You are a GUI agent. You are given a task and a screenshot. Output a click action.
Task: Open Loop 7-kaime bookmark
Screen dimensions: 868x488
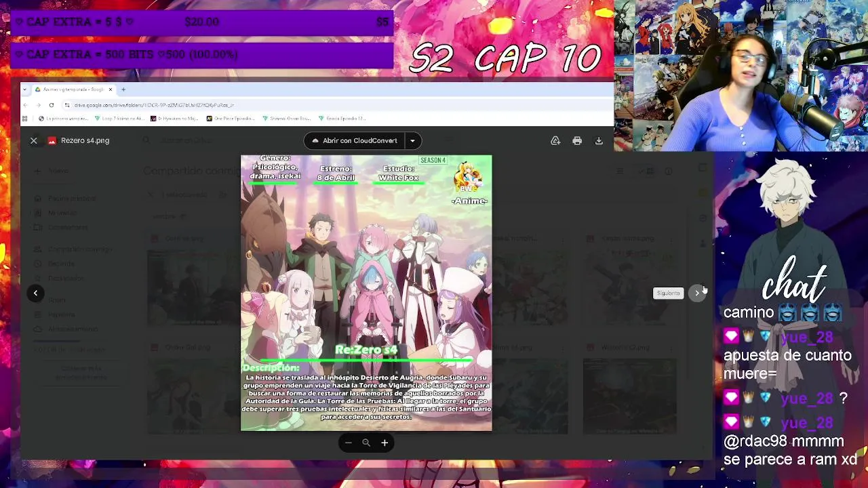tap(119, 119)
